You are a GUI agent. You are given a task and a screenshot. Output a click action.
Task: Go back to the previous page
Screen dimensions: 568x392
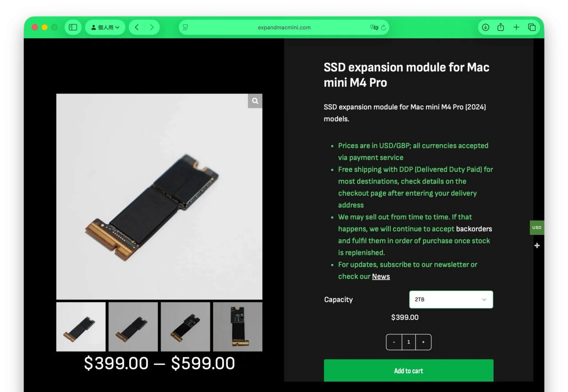click(x=137, y=27)
